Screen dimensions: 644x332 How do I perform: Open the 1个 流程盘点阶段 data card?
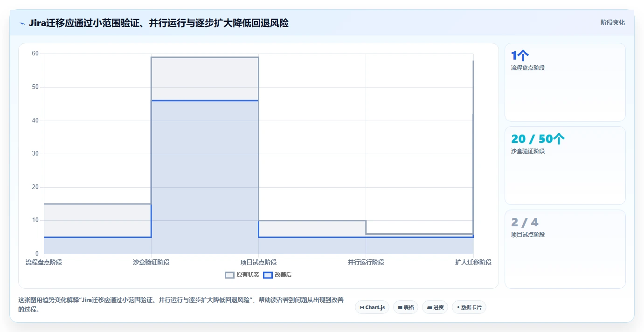click(565, 82)
